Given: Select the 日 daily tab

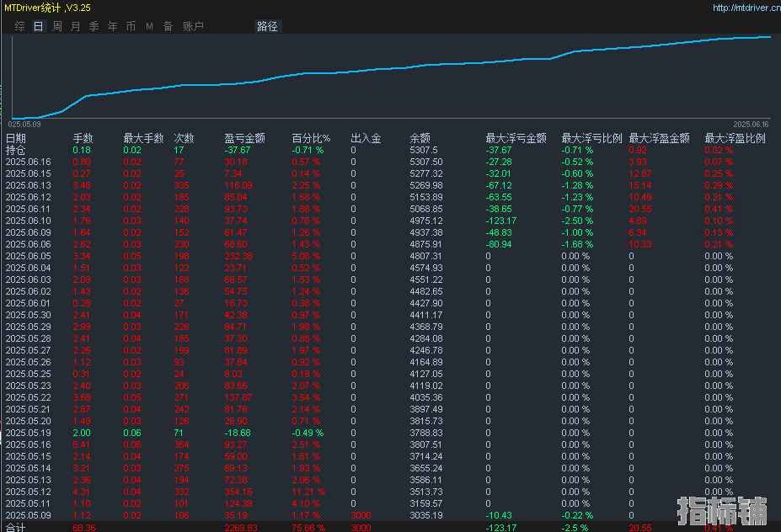Looking at the screenshot, I should [x=39, y=26].
